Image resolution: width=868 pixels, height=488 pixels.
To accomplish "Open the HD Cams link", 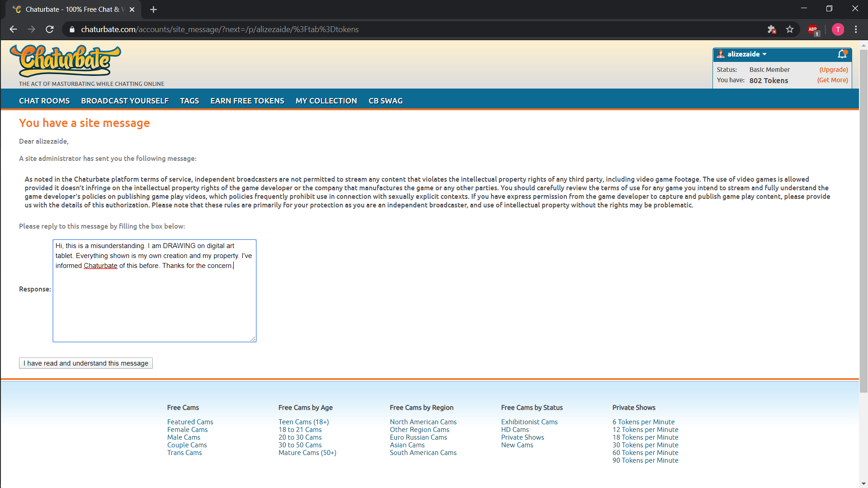I will pyautogui.click(x=515, y=429).
